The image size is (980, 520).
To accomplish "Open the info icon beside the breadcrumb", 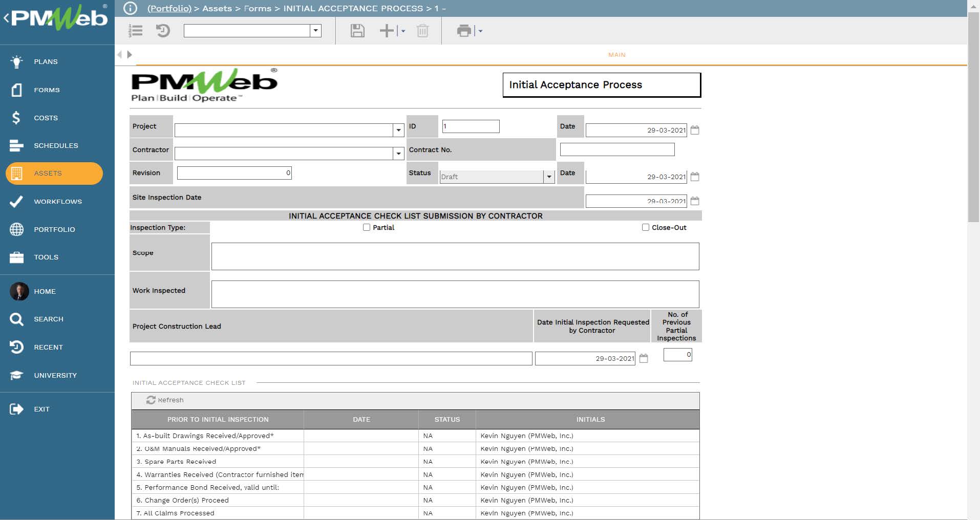I will (131, 8).
